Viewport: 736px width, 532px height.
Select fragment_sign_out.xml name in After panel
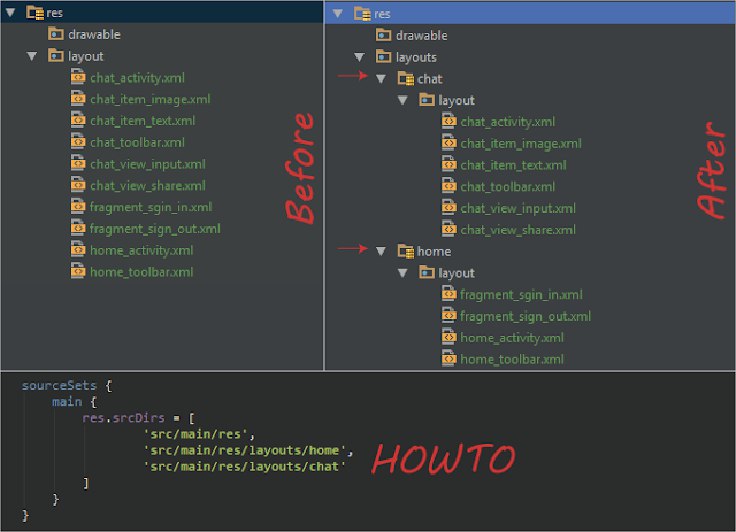tap(525, 316)
